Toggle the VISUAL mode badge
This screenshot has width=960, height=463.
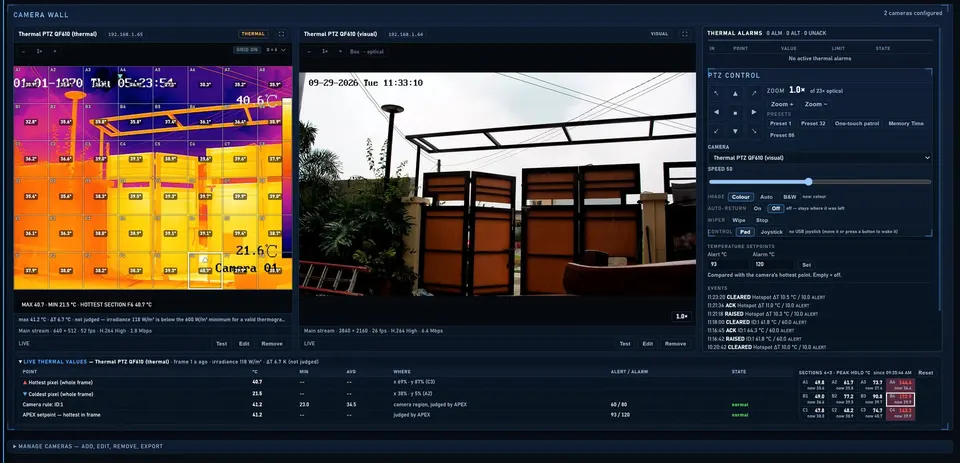tap(659, 34)
